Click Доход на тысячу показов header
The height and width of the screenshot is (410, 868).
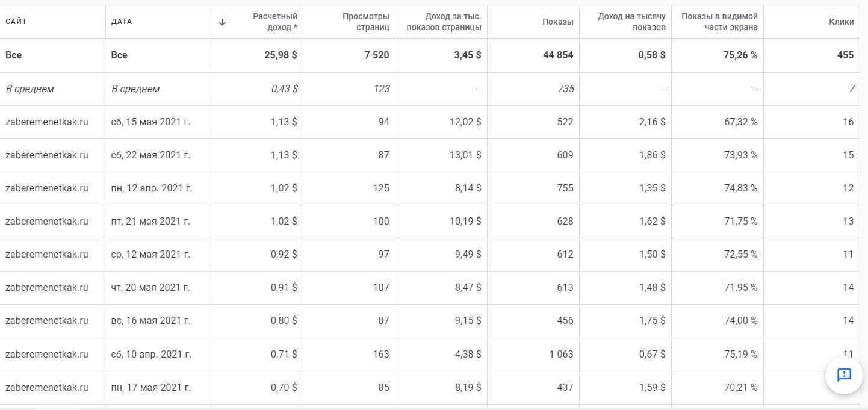[x=631, y=22]
